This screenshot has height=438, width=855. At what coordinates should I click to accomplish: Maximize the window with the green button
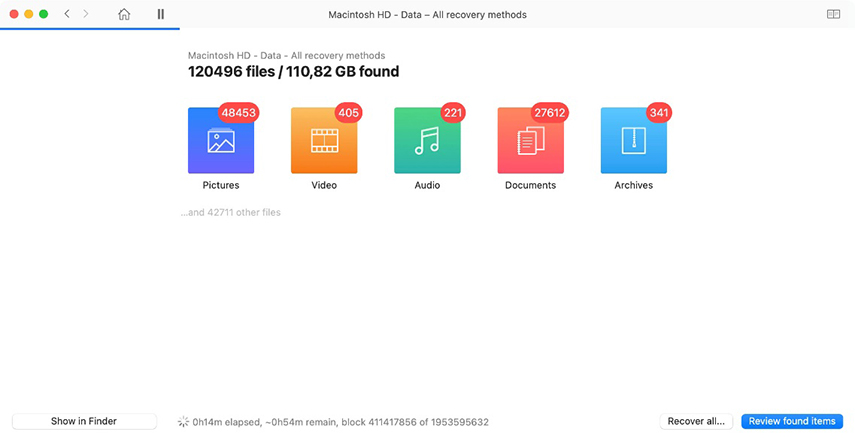click(x=44, y=15)
